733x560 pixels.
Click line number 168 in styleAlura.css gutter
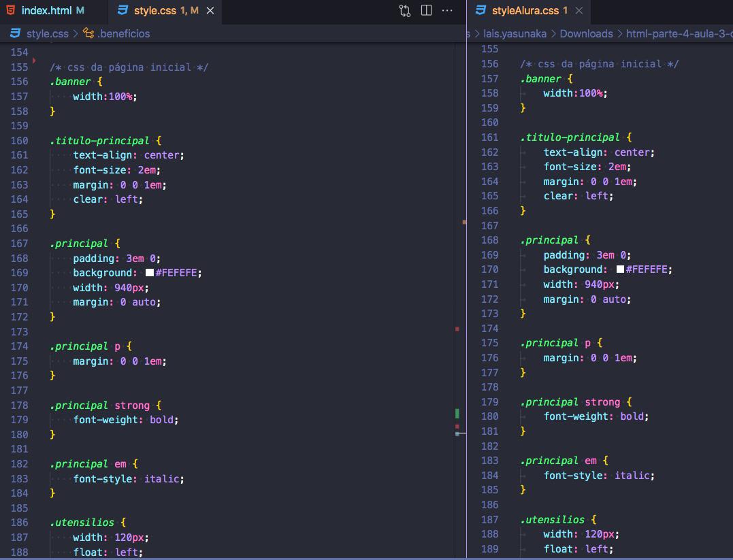(x=489, y=240)
